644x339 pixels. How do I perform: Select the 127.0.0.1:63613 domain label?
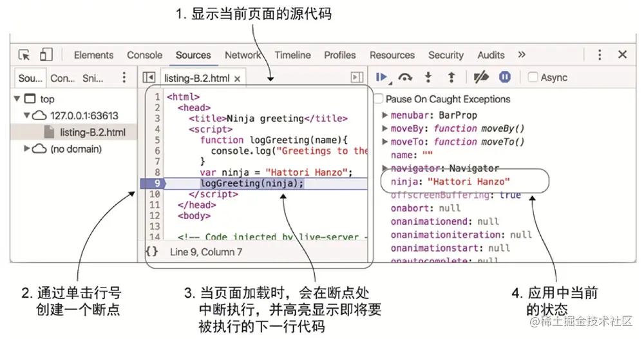(84, 115)
